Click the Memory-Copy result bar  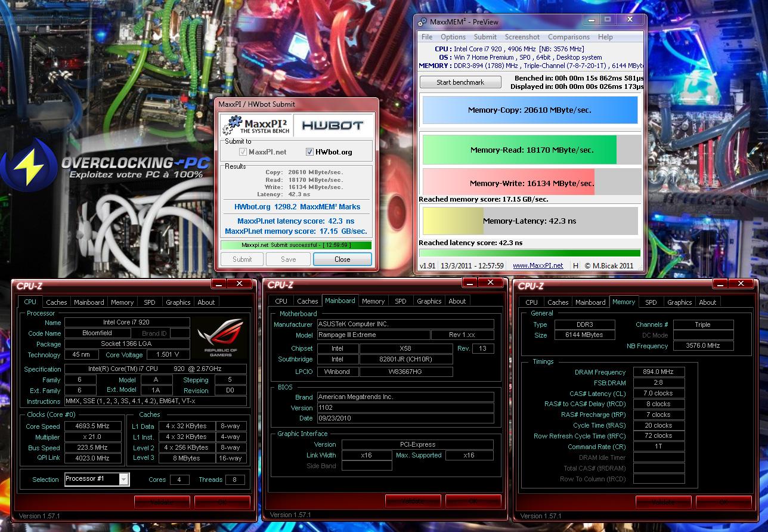(x=530, y=110)
